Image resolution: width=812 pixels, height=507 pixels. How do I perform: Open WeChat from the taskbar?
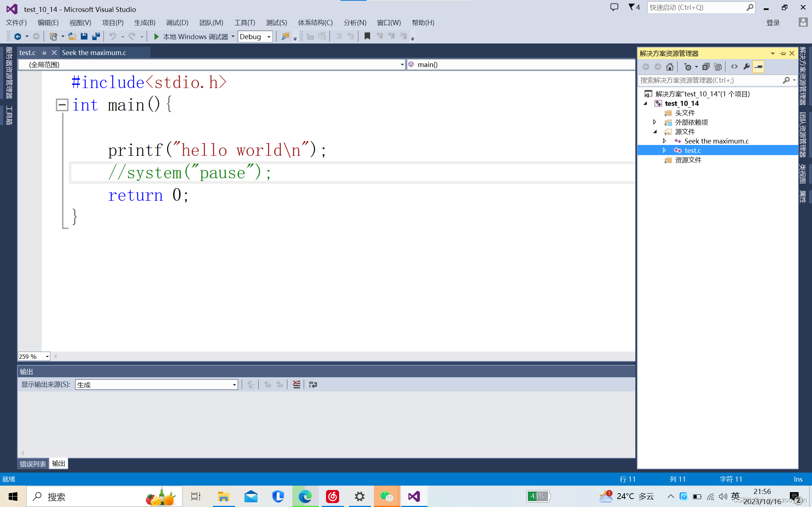click(x=387, y=496)
